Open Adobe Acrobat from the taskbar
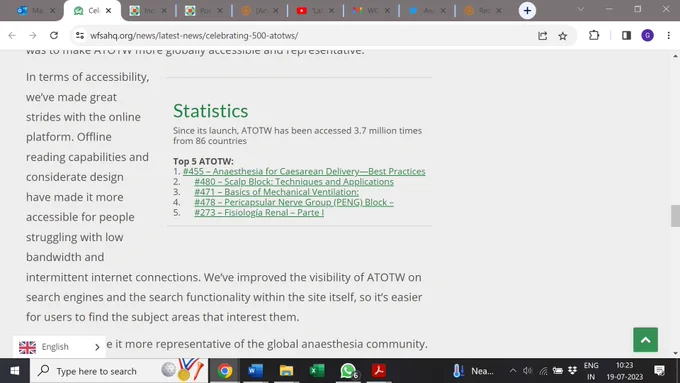 [x=379, y=371]
